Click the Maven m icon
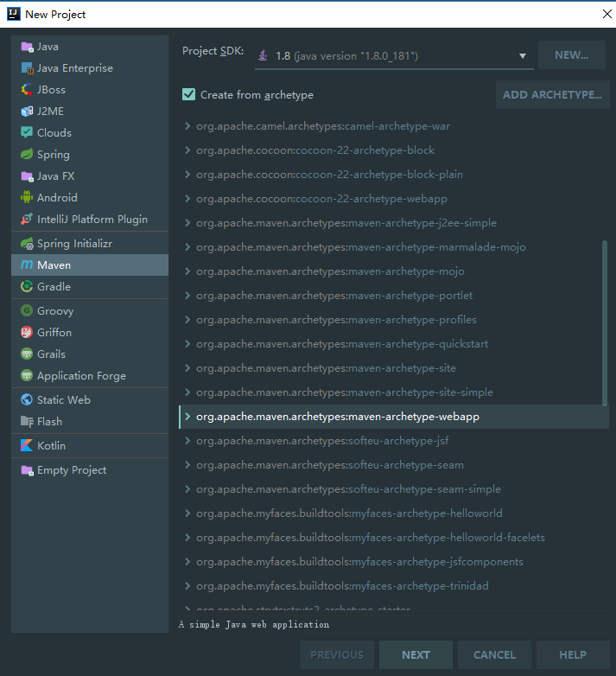Screen dimensions: 616x676 click(27, 265)
